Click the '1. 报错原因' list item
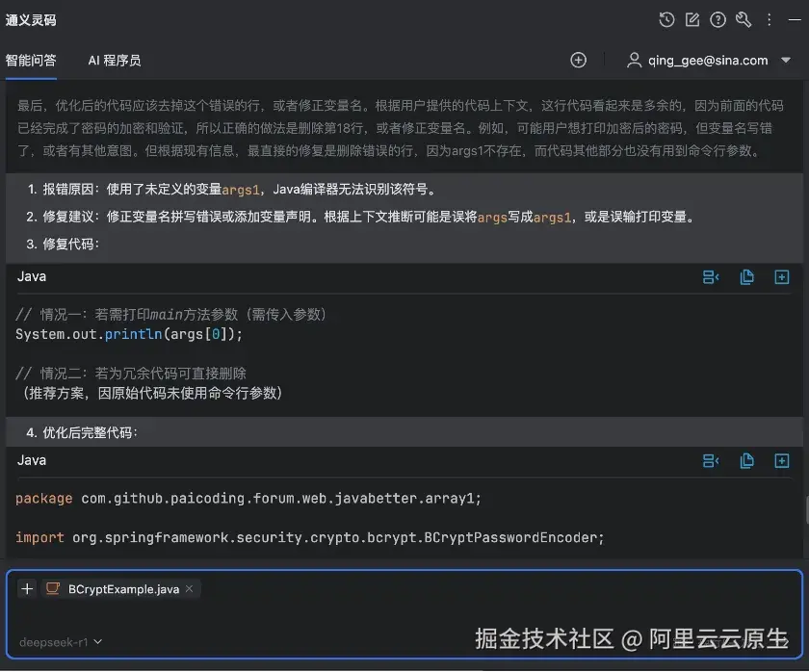809x672 pixels. coord(232,190)
